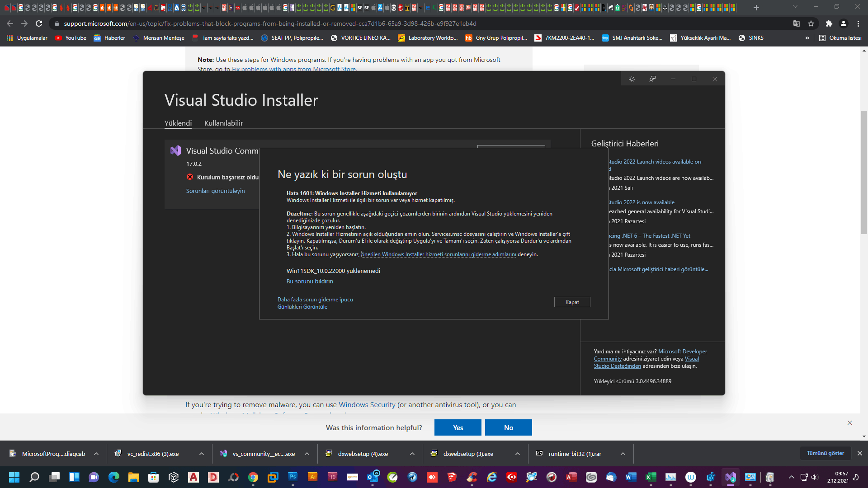Dismiss the feedback bar with red X
868x488 pixels.
pos(850,423)
